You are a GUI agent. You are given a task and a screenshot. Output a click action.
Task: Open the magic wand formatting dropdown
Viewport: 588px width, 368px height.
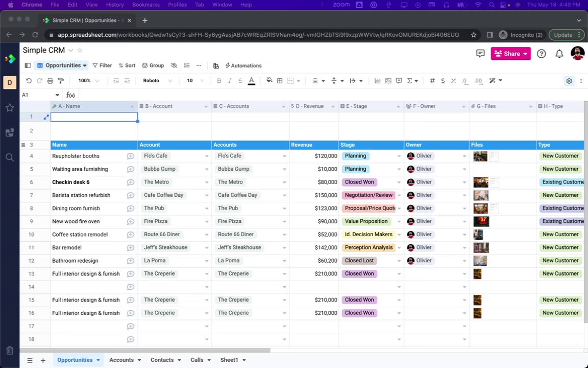(496, 81)
